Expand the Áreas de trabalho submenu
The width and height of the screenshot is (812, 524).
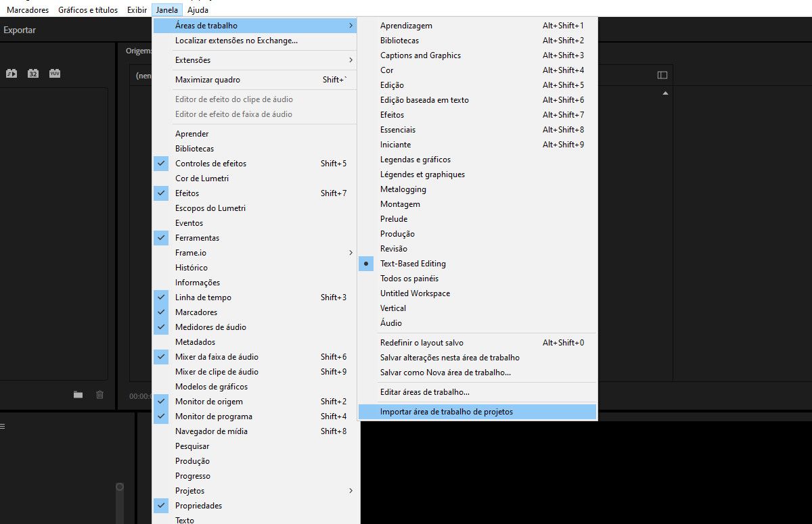tap(254, 26)
